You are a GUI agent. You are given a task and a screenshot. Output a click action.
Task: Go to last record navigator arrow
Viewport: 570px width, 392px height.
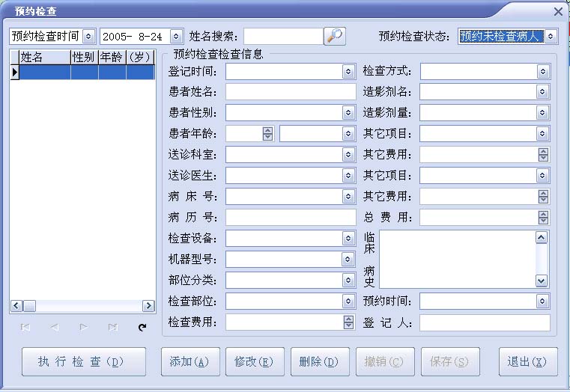coord(113,328)
